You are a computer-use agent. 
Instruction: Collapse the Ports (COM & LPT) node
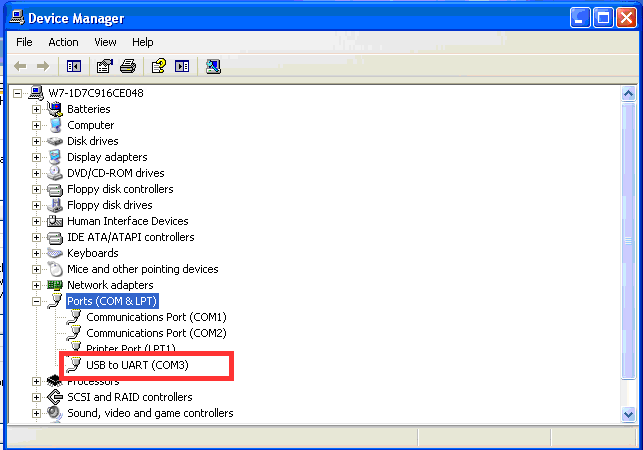tap(37, 301)
